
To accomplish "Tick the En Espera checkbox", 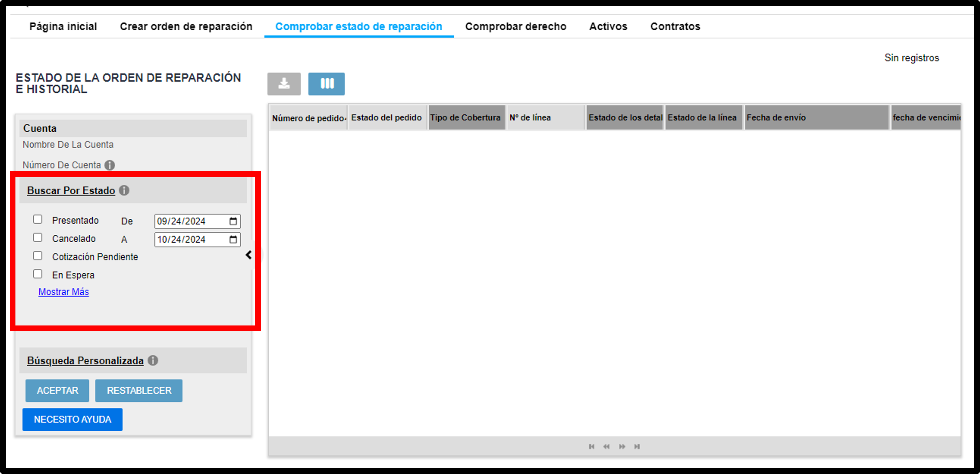I will click(37, 274).
